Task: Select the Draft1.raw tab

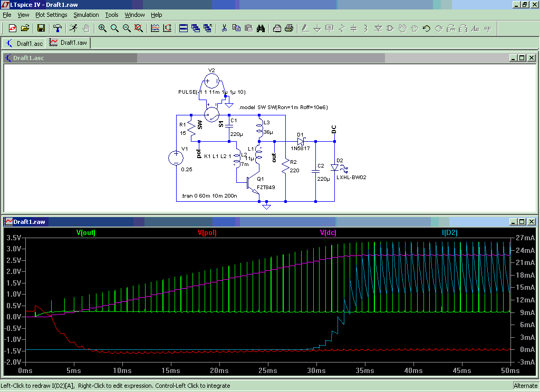Action: point(69,43)
